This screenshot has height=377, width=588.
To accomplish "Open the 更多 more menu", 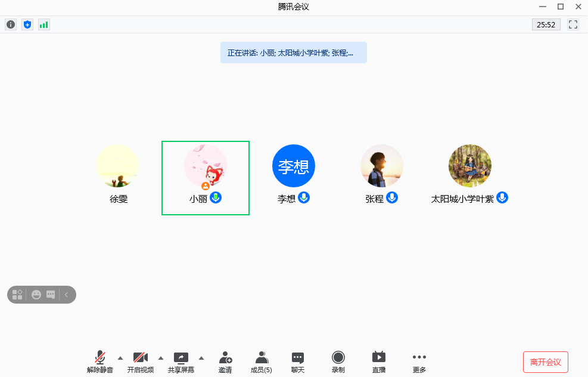I will pos(419,362).
